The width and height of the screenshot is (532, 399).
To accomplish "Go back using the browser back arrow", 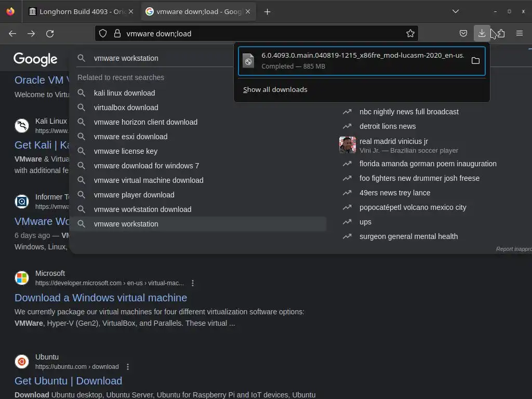I will coord(12,34).
